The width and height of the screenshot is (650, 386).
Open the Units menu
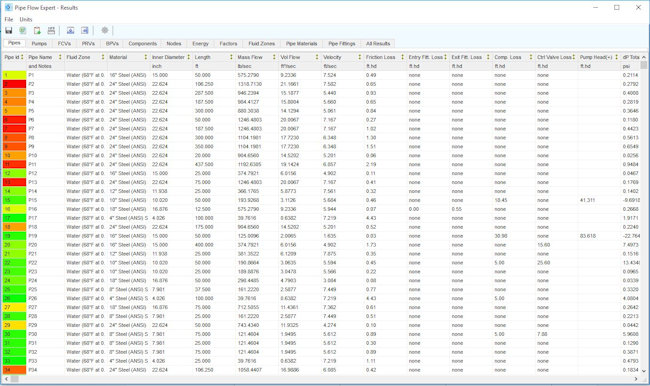coord(26,19)
